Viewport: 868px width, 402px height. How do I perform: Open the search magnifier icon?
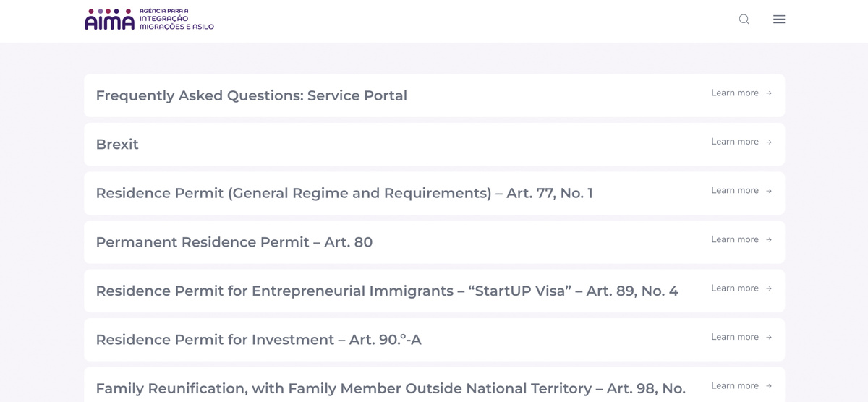click(x=744, y=20)
